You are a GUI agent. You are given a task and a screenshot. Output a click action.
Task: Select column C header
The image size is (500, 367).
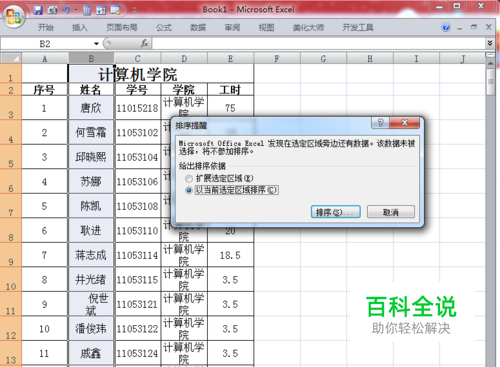[138, 59]
